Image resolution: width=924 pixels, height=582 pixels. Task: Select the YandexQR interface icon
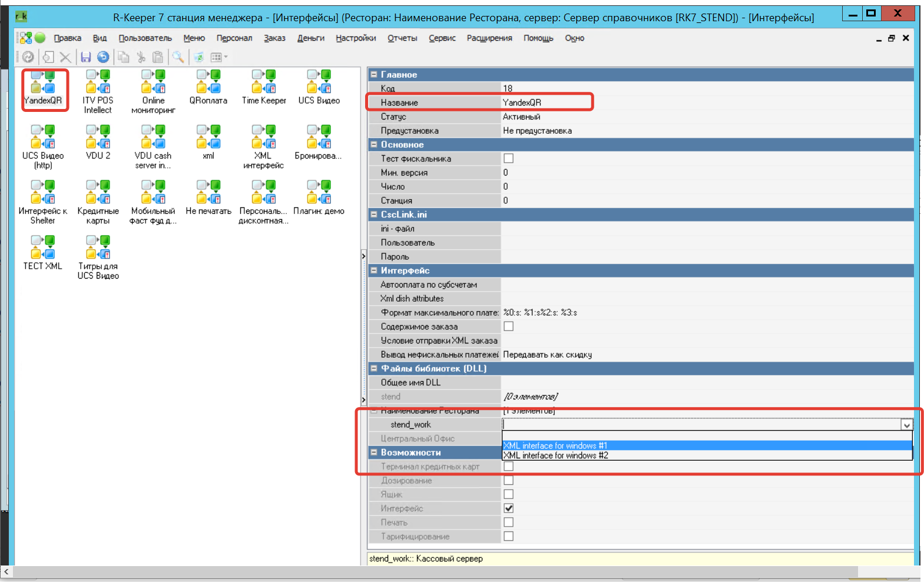[42, 82]
